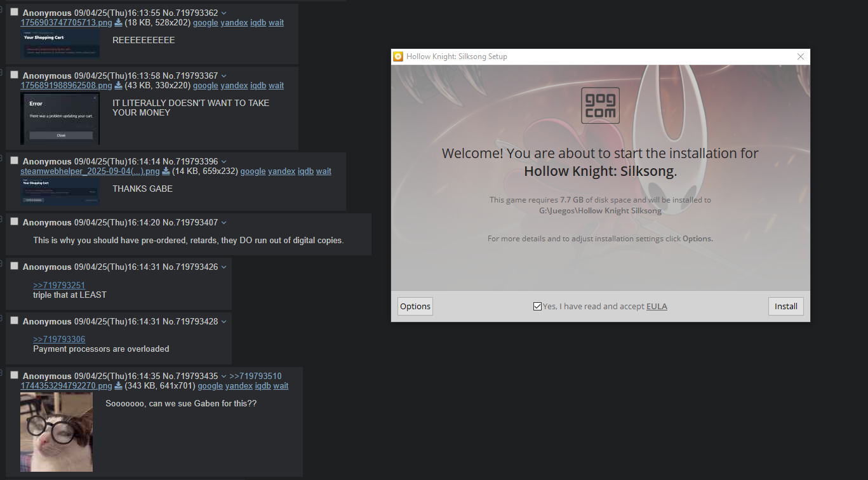868x480 pixels.
Task: Uncheck the 'I have read and accept EULA' box
Action: [538, 307]
